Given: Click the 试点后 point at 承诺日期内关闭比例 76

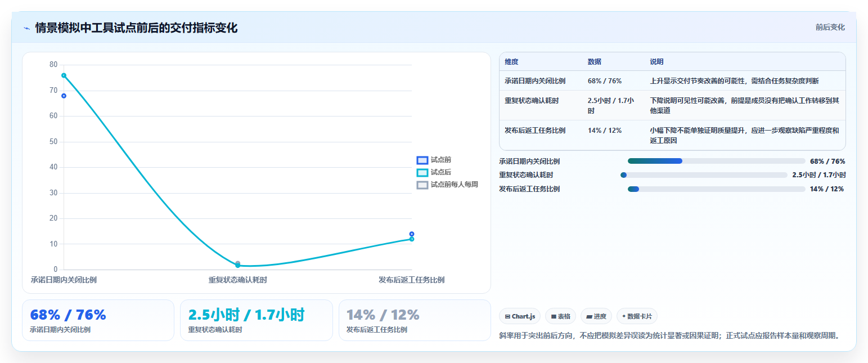Looking at the screenshot, I should click(64, 75).
